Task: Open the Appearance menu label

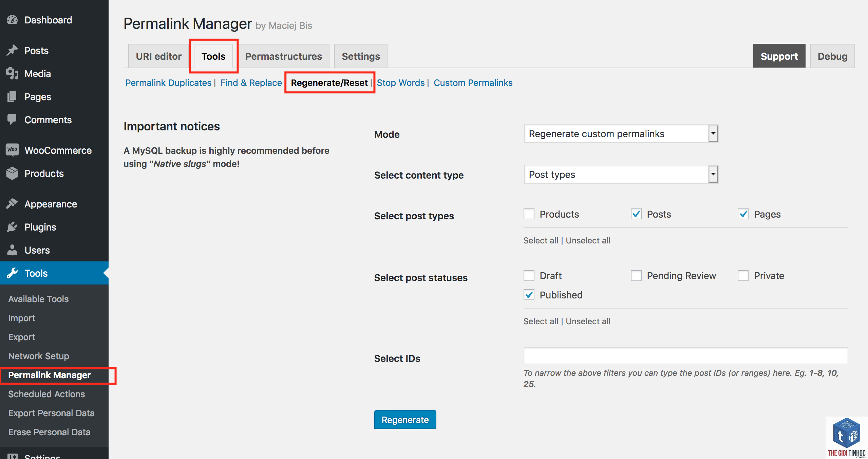Action: (x=51, y=204)
